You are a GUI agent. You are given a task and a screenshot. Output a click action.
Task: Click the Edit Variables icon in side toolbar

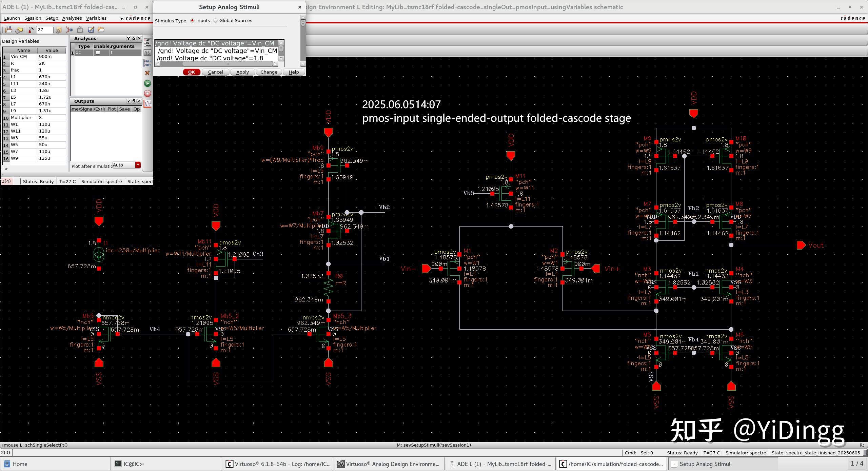147,63
